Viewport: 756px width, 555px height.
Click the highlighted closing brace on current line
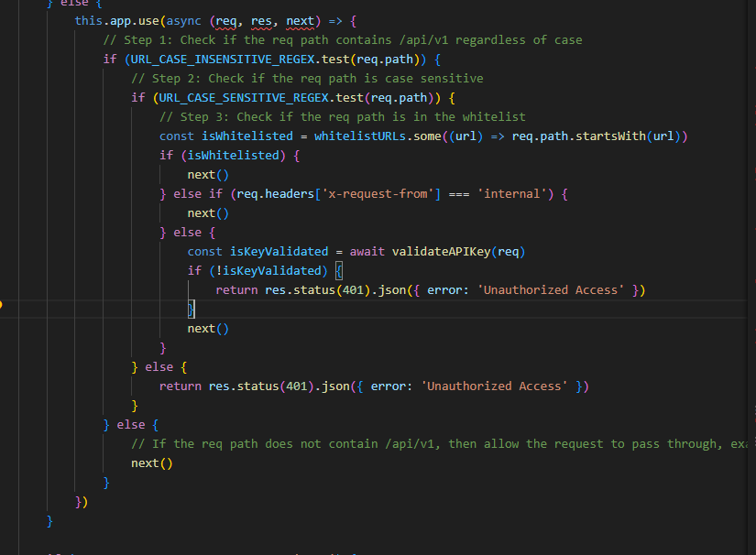pos(191,310)
